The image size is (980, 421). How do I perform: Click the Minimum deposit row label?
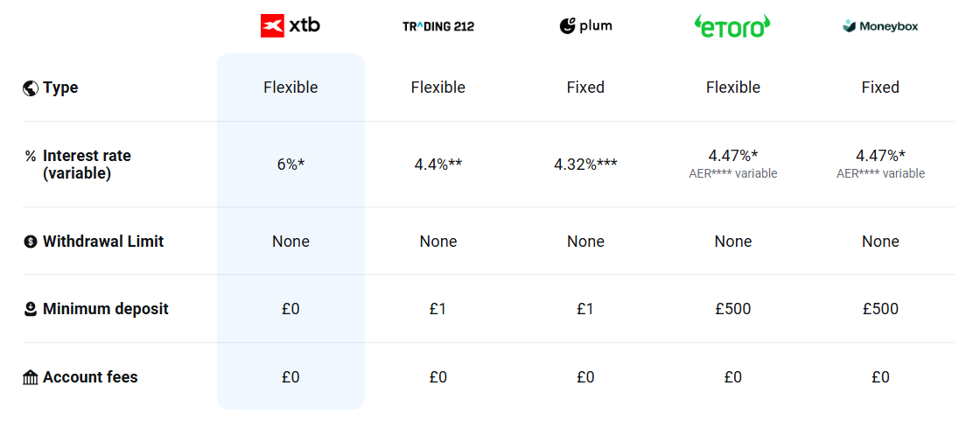105,309
